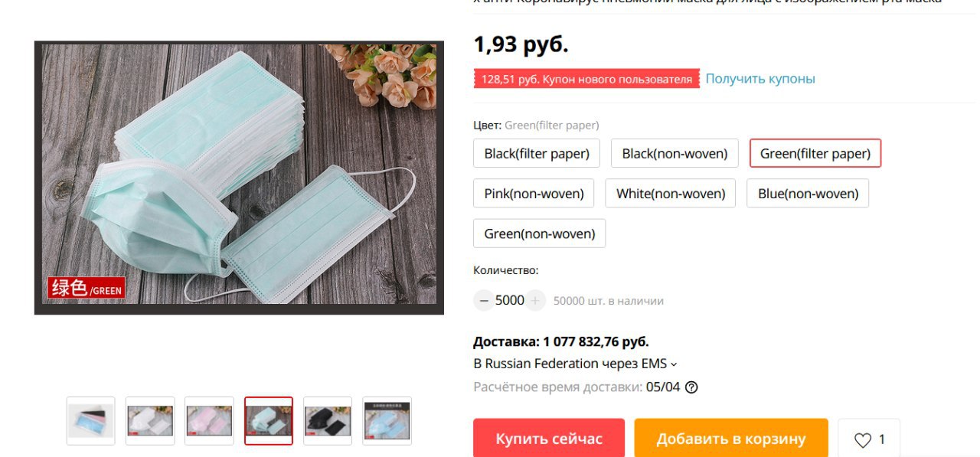The image size is (980, 457).
Task: Click the heart wishlist icon
Action: [863, 439]
